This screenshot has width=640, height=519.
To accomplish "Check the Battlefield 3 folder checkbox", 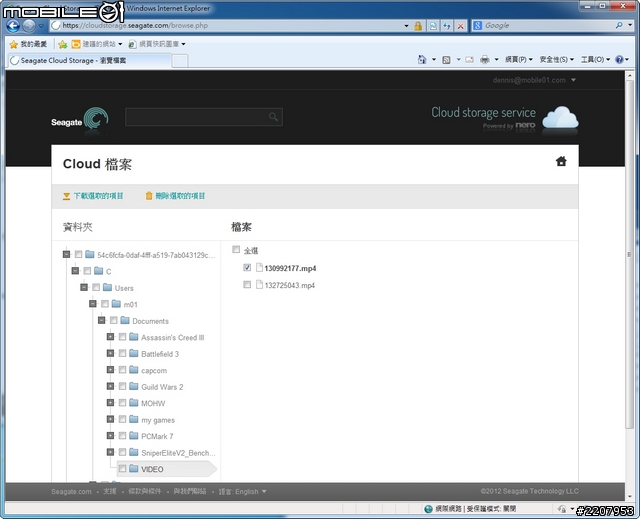I will coord(122,353).
